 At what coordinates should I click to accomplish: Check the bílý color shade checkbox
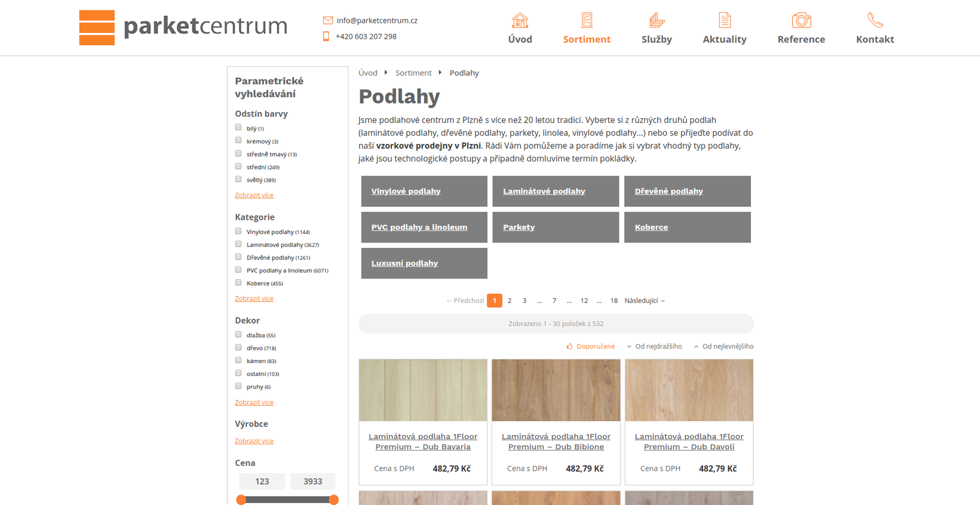tap(238, 127)
